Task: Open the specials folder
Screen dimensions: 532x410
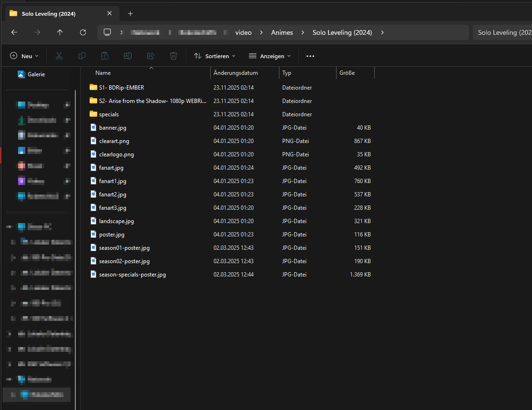Action: pos(109,114)
